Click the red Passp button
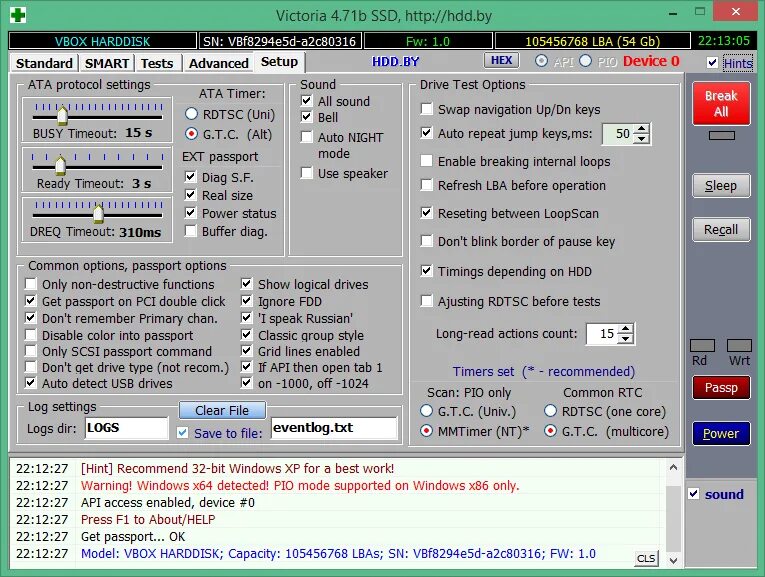 point(721,387)
